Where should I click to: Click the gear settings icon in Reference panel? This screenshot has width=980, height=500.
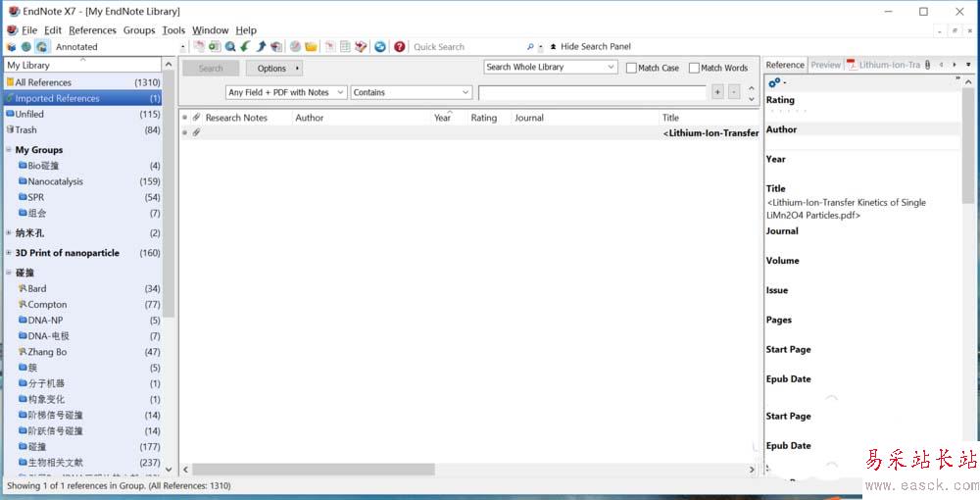pos(774,82)
